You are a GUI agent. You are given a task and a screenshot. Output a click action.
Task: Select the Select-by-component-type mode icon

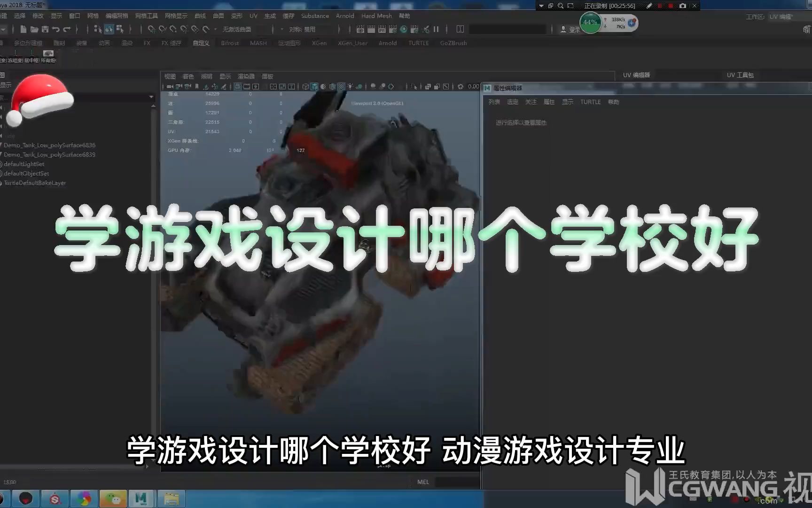tap(120, 29)
